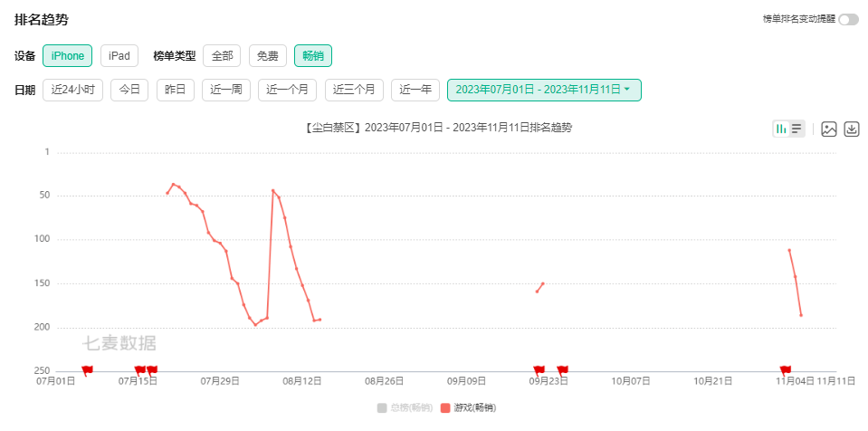Choose the 近三个月 date filter
This screenshot has height=431, width=868.
[x=354, y=90]
